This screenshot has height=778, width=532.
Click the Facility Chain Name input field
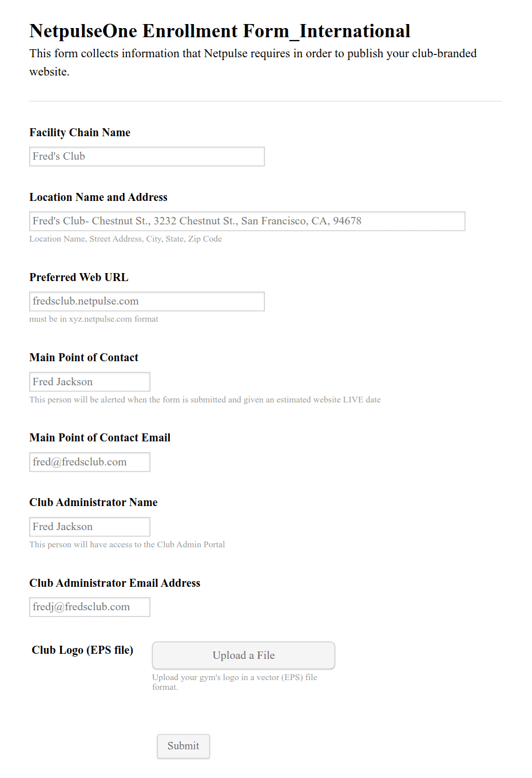click(146, 156)
